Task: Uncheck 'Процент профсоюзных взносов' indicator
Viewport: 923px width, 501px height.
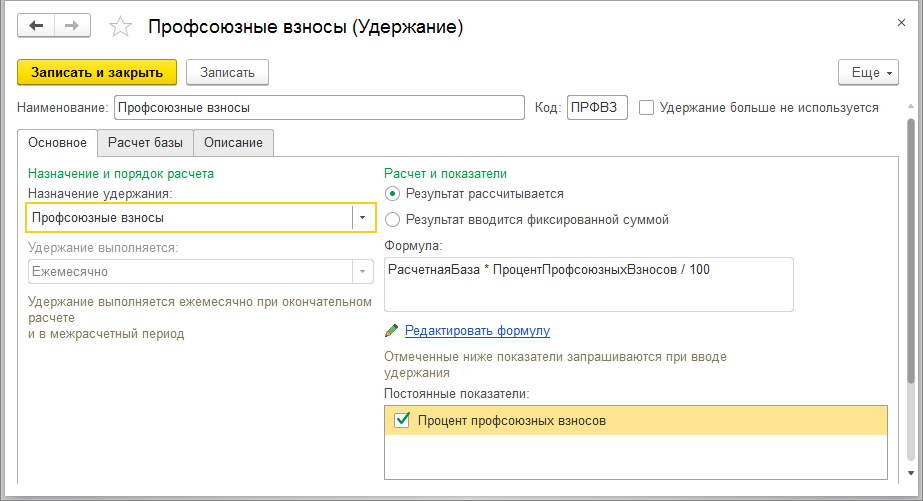Action: click(x=402, y=421)
